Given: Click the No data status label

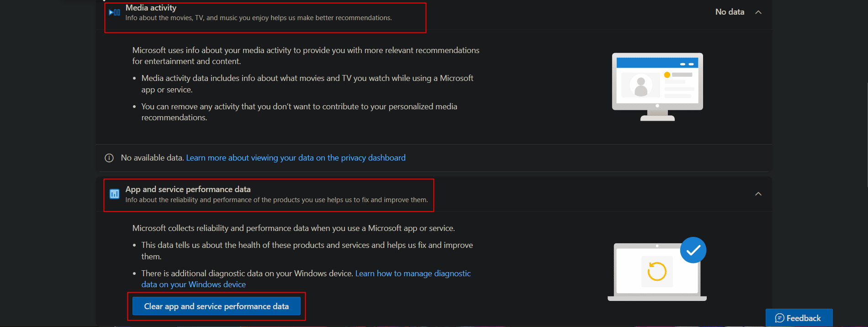Looking at the screenshot, I should pyautogui.click(x=730, y=12).
